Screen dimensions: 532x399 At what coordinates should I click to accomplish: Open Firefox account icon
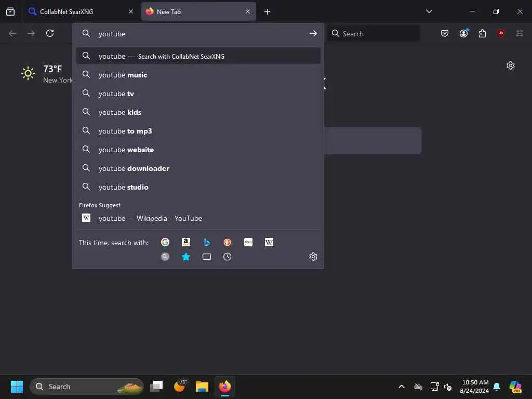pos(464,33)
